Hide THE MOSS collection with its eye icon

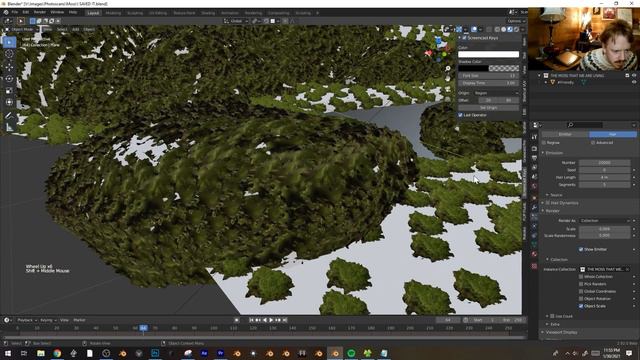[634, 76]
